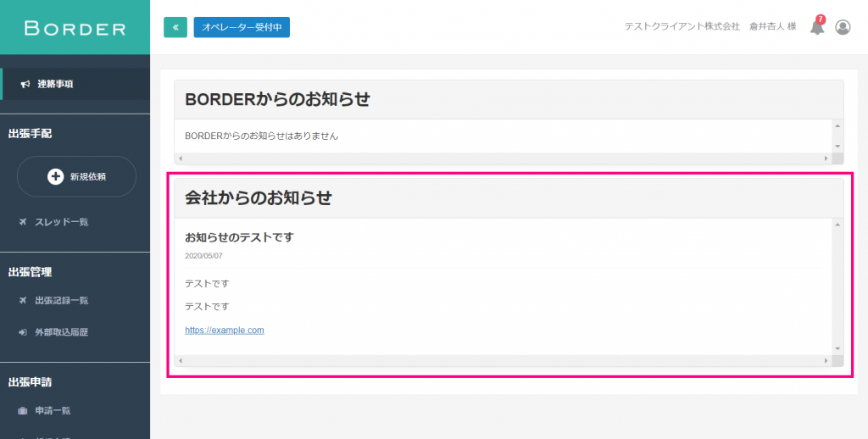Click down arrow of 会社からのお知らせ scrollbar
The height and width of the screenshot is (439, 868).
(837, 348)
